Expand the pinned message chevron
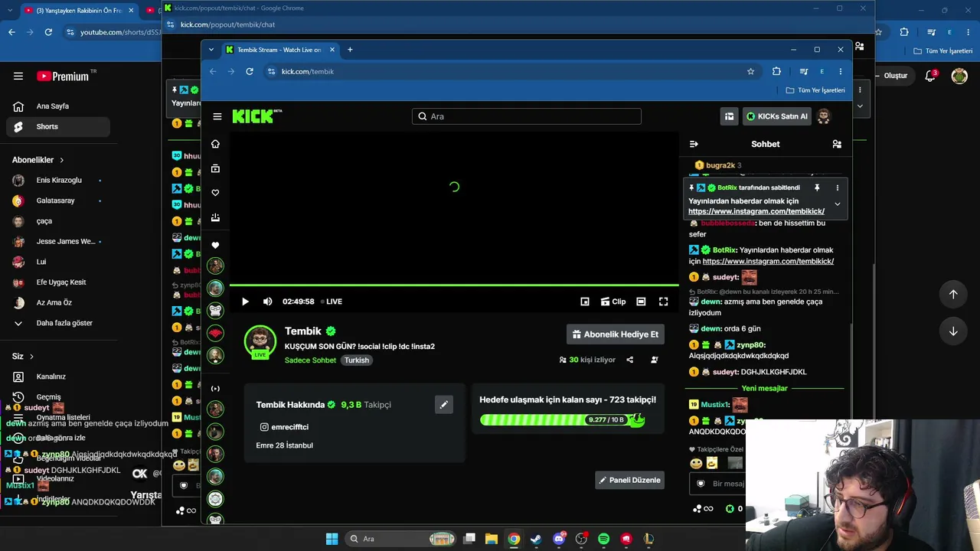This screenshot has width=980, height=551. coord(837,204)
